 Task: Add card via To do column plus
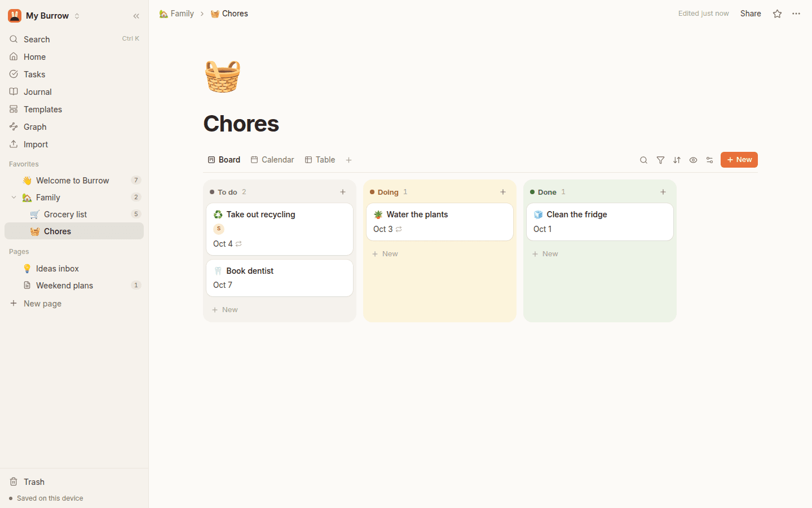pos(343,192)
